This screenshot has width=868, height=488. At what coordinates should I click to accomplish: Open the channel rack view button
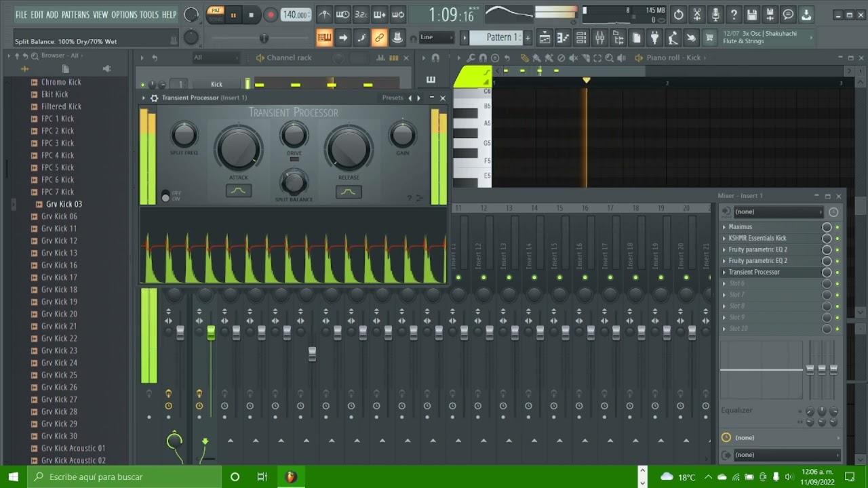(581, 38)
